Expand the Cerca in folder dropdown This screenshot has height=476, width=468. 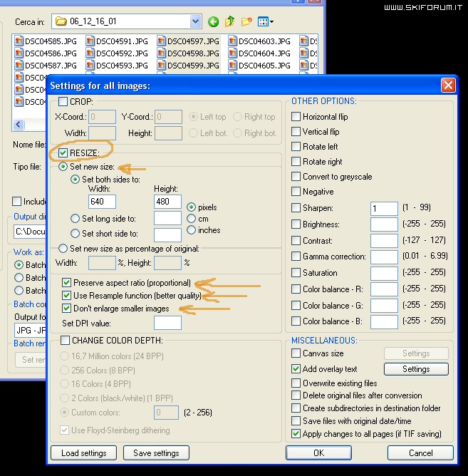point(195,22)
